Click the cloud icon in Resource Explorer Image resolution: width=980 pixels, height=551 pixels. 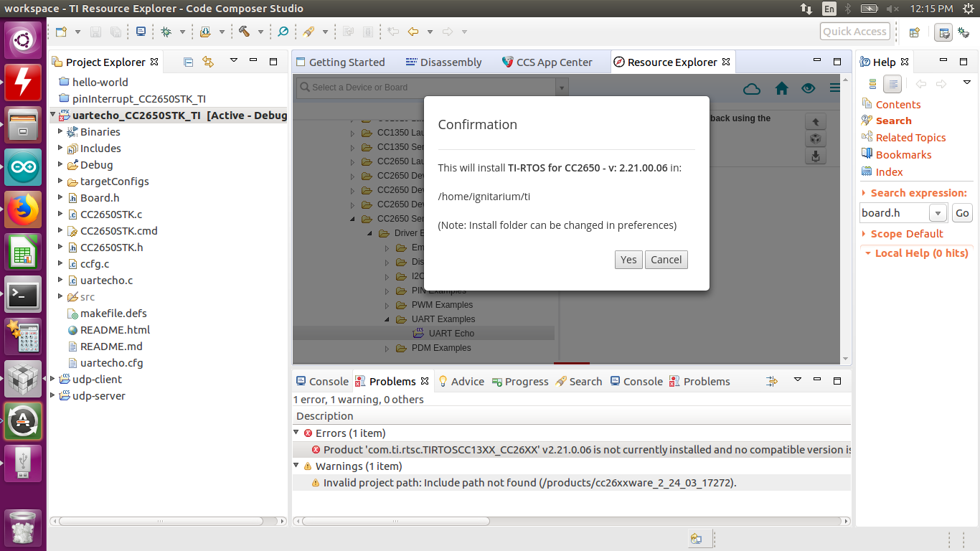(x=752, y=88)
